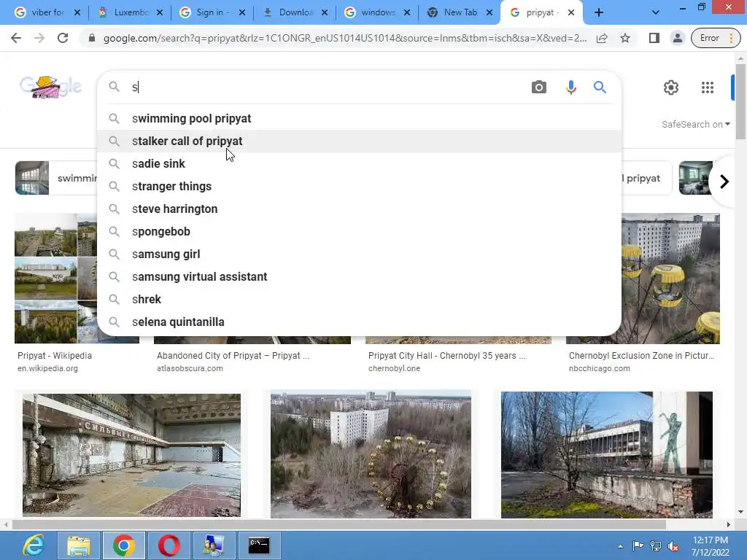The width and height of the screenshot is (747, 560).
Task: Open Command Prompt from taskbar
Action: pyautogui.click(x=259, y=545)
